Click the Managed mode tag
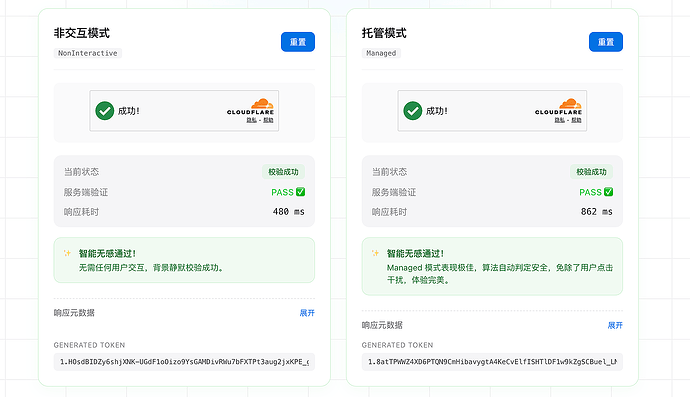690x397 pixels. pos(381,53)
